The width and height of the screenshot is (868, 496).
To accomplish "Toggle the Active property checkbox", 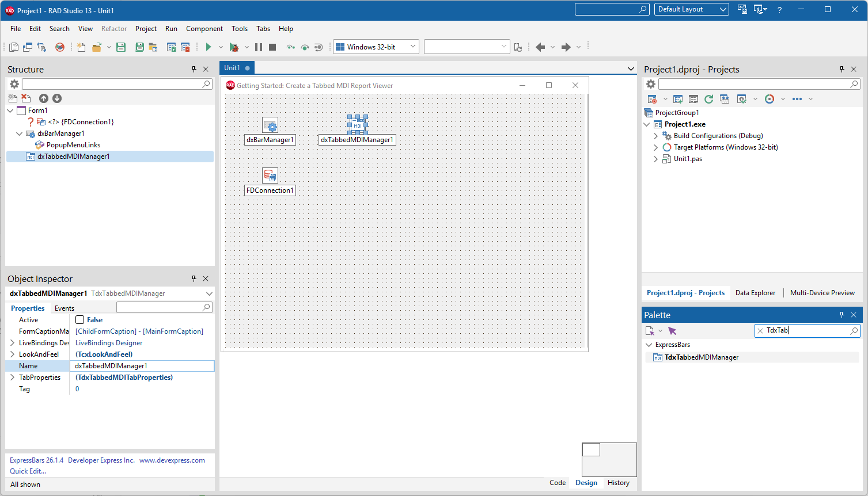I will [80, 320].
